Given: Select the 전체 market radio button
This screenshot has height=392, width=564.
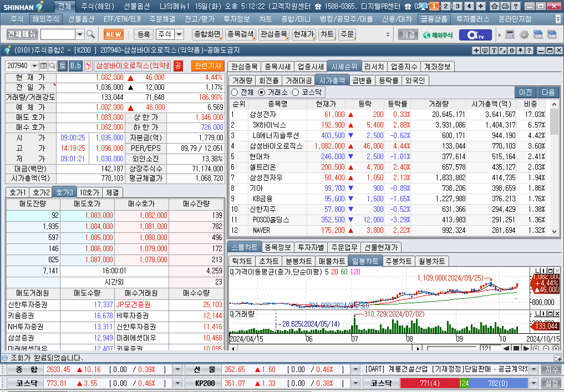Looking at the screenshot, I should pos(235,93).
